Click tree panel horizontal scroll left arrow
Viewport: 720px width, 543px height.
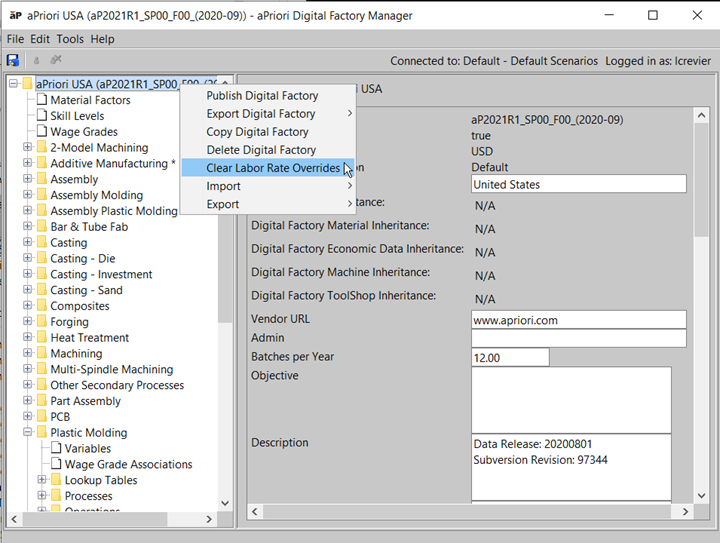coord(14,519)
